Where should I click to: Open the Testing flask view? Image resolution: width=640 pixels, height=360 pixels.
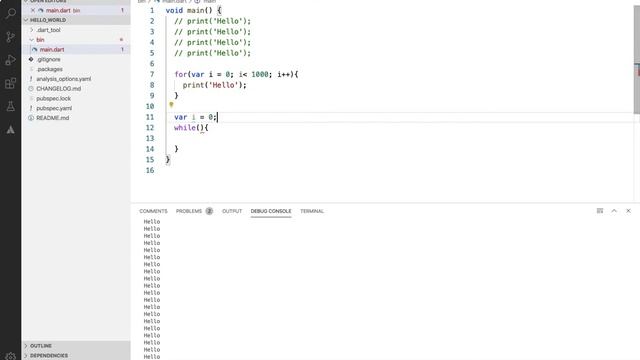tap(11, 107)
